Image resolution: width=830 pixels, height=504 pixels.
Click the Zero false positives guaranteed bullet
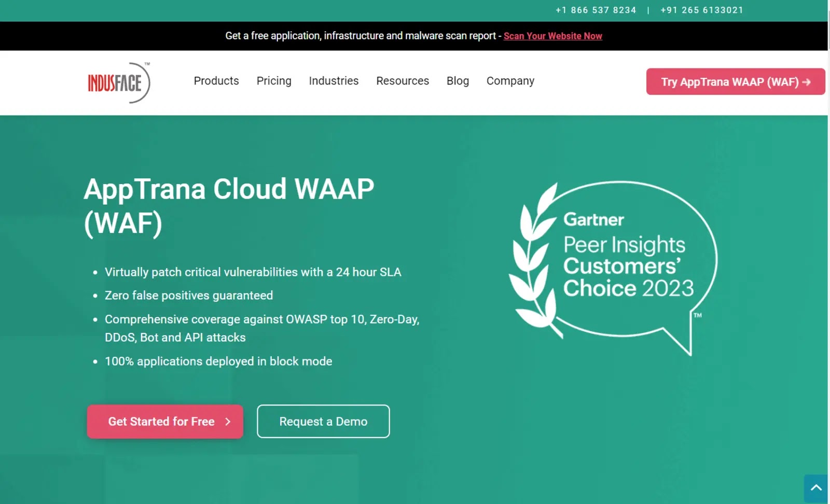click(189, 296)
